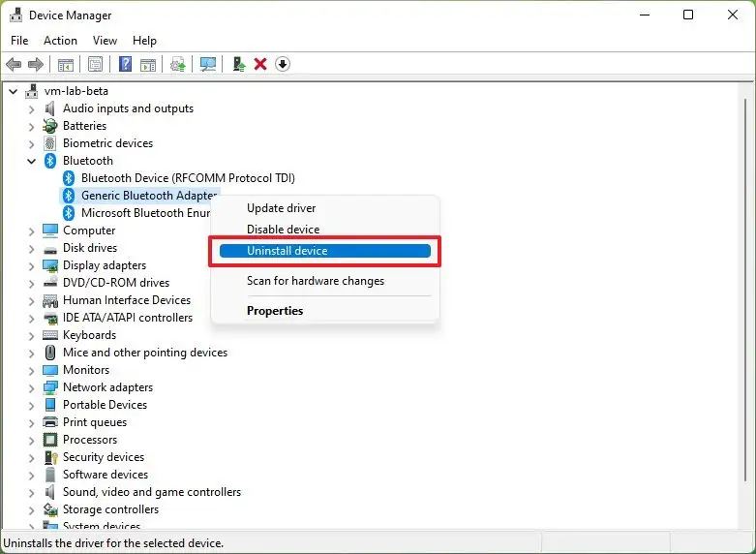Expand the Disk drives chevron
The image size is (756, 554).
(x=32, y=249)
